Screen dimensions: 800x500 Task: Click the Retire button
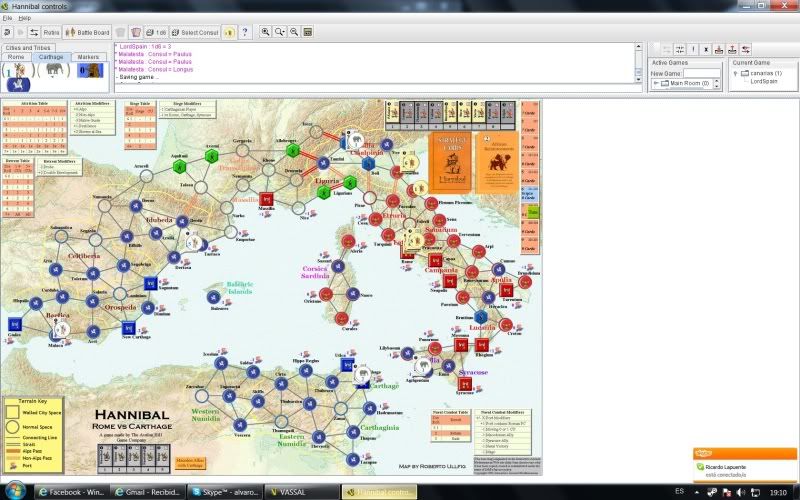point(51,32)
